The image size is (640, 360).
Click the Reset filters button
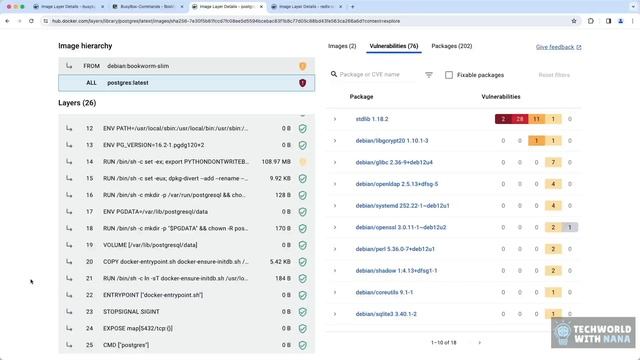[554, 75]
